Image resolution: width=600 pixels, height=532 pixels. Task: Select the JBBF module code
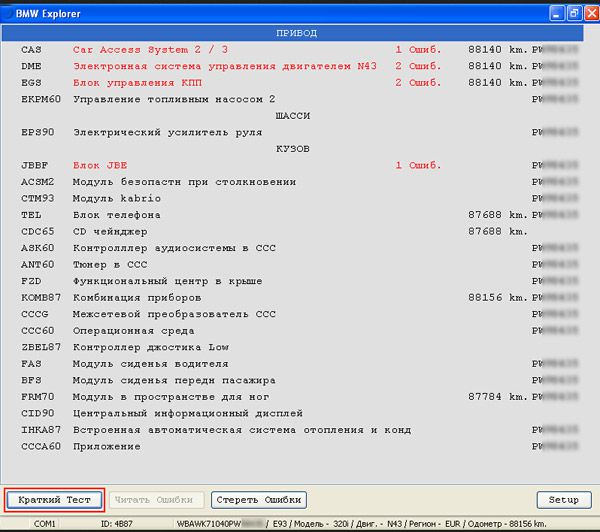tap(34, 165)
